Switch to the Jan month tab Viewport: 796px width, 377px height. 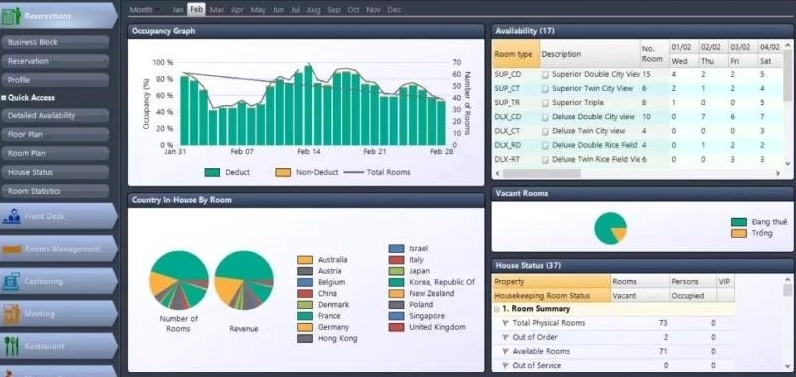[x=178, y=10]
